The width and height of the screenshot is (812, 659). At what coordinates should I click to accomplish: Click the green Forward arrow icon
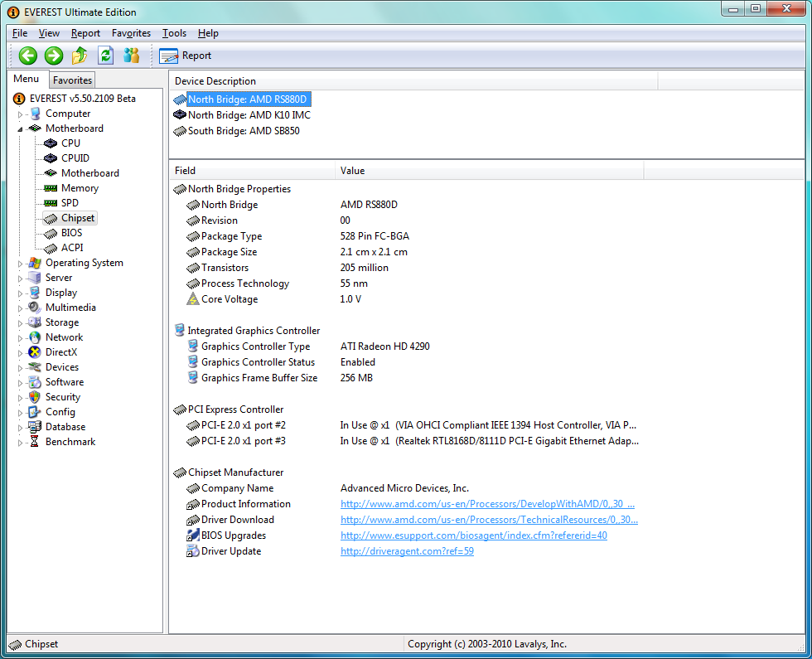53,56
